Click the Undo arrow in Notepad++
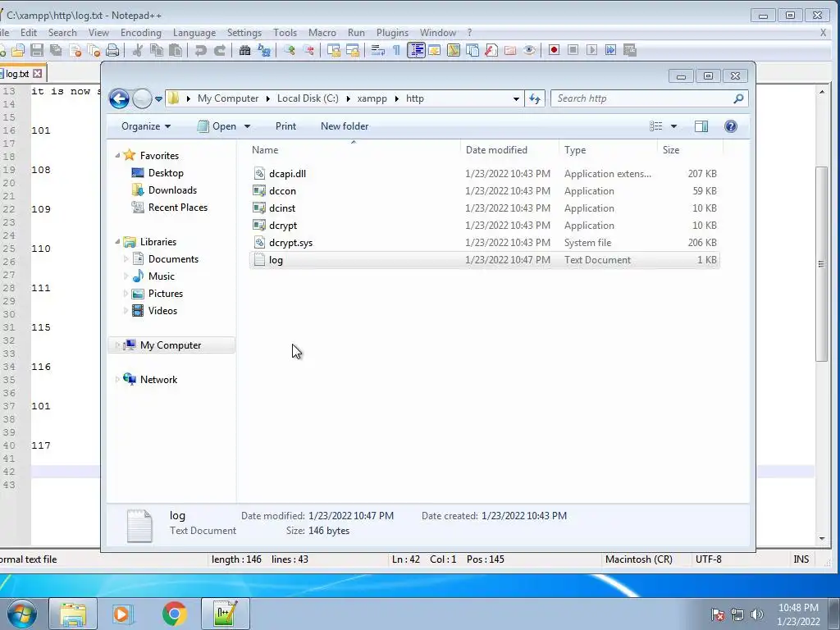Screen dimensions: 840x630 pyautogui.click(x=200, y=50)
